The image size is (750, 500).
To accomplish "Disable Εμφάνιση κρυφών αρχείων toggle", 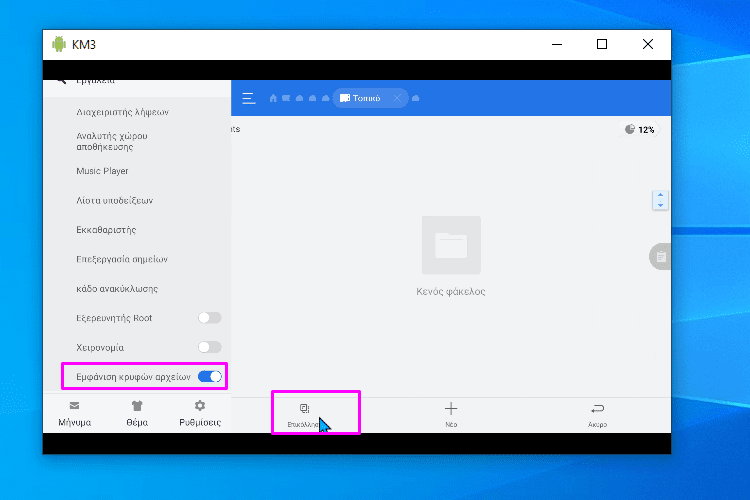I will (210, 376).
